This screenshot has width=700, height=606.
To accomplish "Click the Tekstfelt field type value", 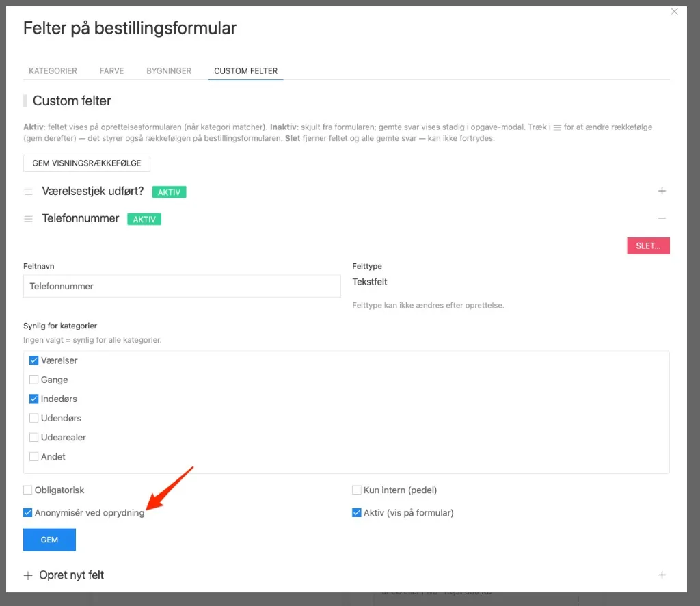I will [x=370, y=282].
